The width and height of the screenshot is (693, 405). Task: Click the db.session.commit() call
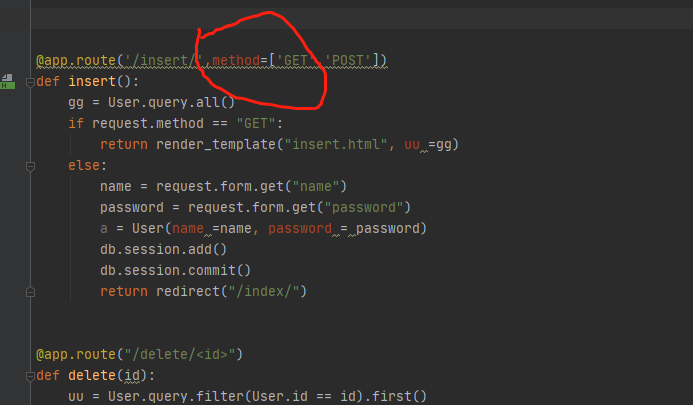(x=175, y=271)
